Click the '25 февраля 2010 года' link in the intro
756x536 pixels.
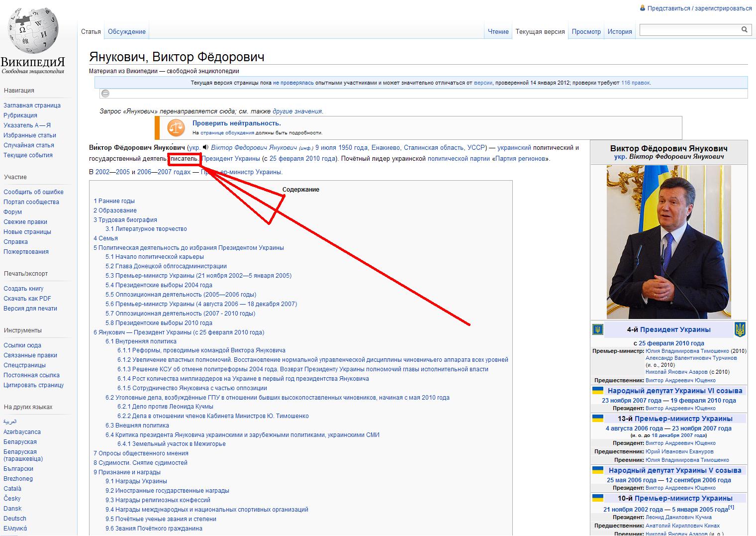(x=302, y=159)
